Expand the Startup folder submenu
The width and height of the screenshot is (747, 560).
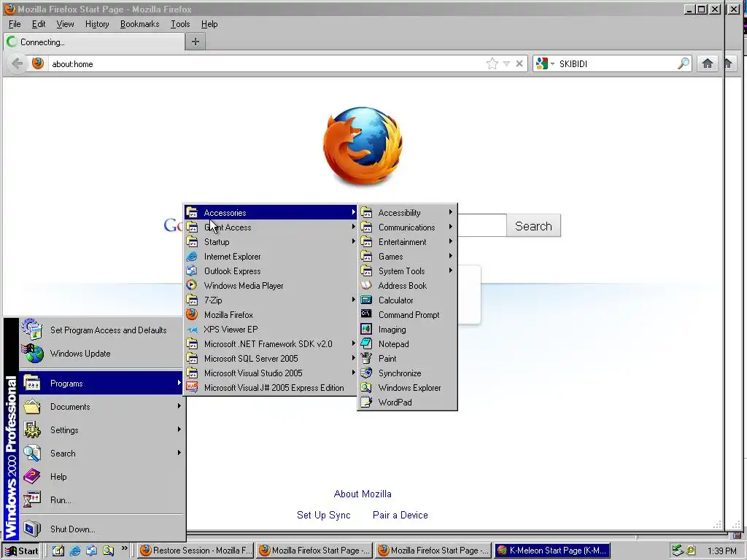[271, 242]
